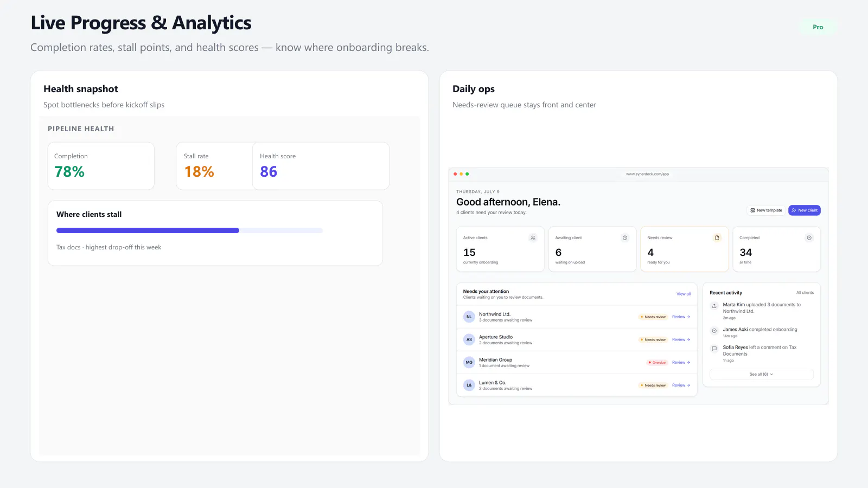Click the Completion 78% stat card

[x=101, y=166]
